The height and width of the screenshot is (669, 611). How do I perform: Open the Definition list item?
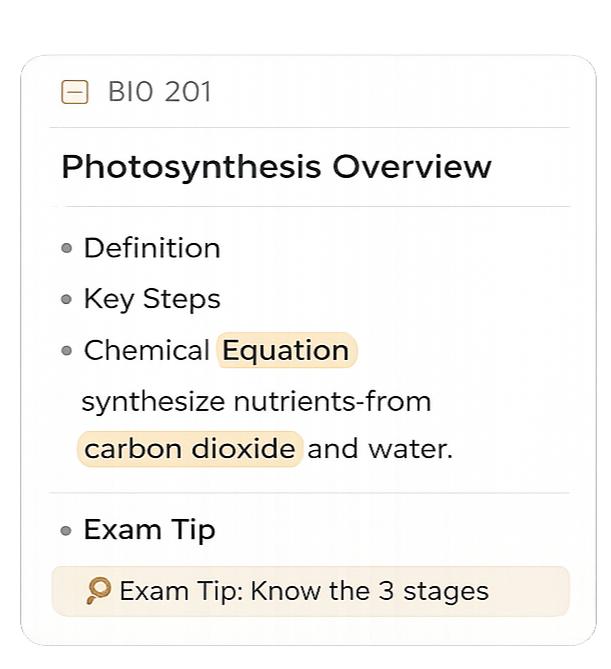click(152, 248)
